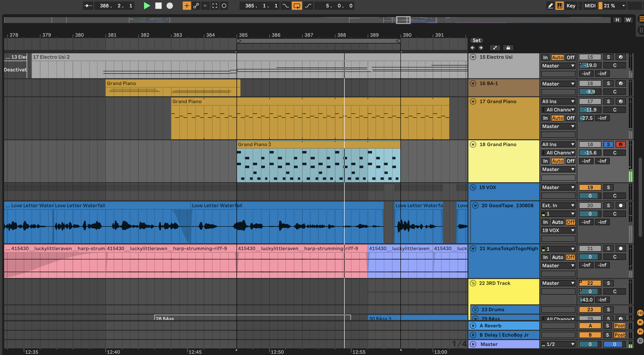Solo the 23 Drums group track
The image size is (644, 355).
point(608,309)
